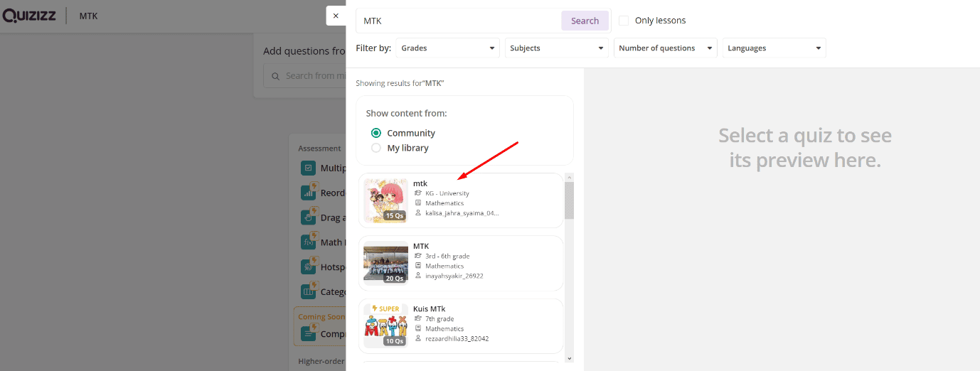Click the author icon beside inayahsyakir_26922
This screenshot has width=980, height=371.
[x=418, y=276]
